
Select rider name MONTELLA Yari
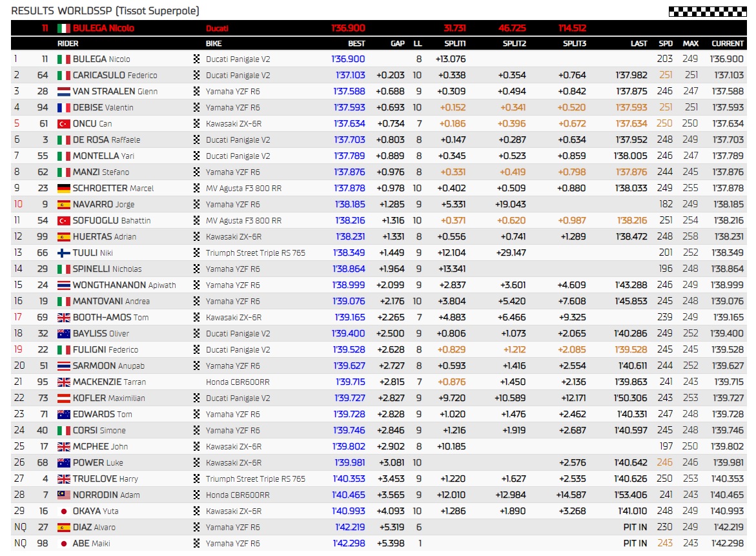click(104, 156)
